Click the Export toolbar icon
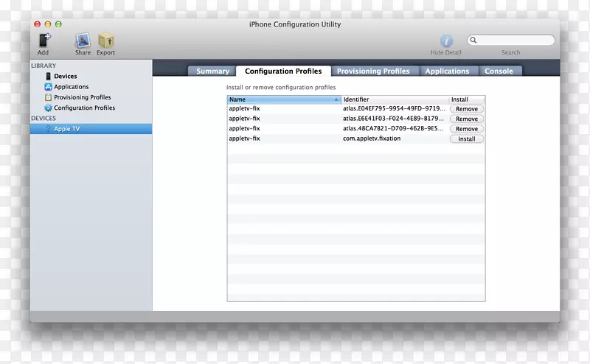The height and width of the screenshot is (364, 590). click(106, 41)
